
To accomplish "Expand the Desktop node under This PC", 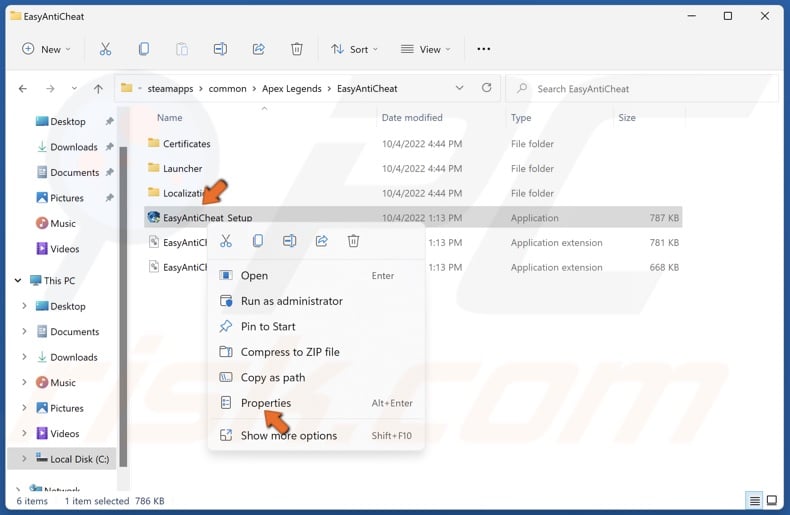I will click(24, 306).
